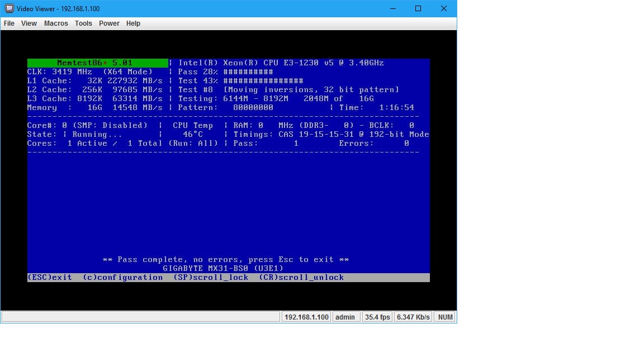
Task: Click the CPU Temp label
Action: tap(193, 126)
